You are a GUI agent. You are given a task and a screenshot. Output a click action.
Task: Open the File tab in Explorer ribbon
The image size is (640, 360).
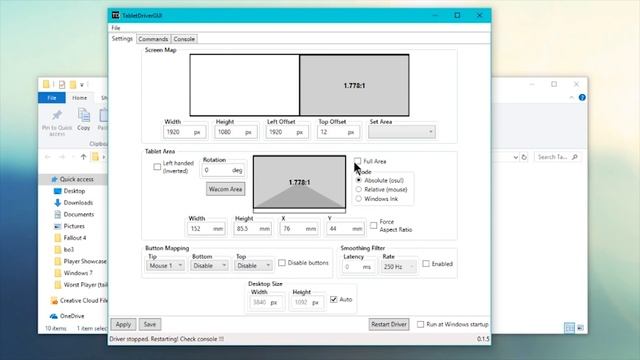point(51,98)
